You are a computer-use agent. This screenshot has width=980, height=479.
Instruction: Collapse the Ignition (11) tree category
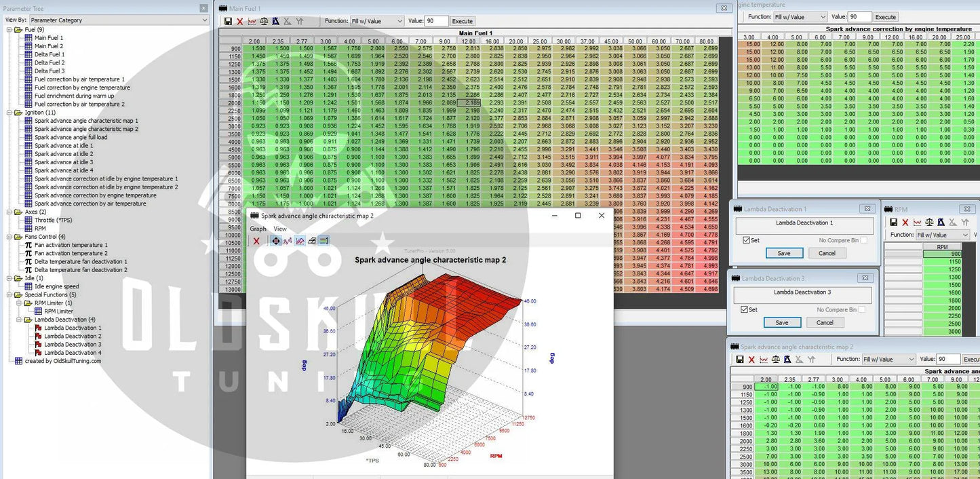(x=9, y=113)
